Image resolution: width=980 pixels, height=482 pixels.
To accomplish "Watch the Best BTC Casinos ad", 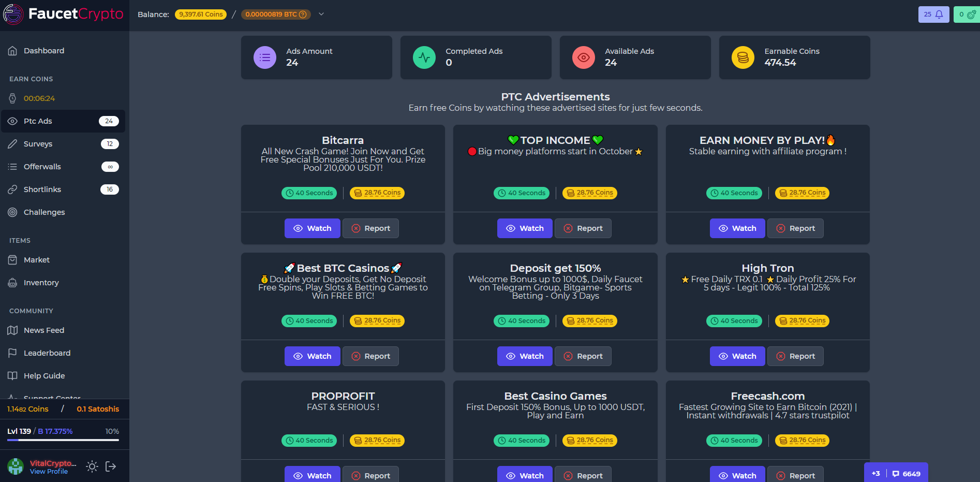I will [312, 356].
